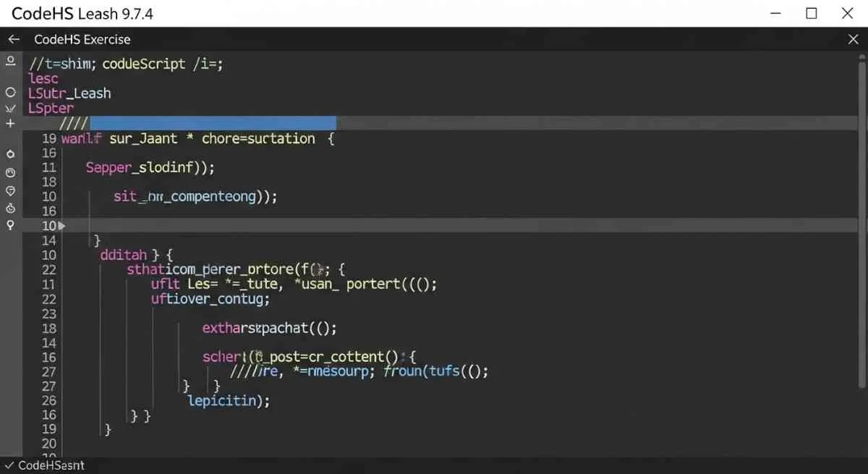Click the blue selection bar after the slashes
Screen dimensions: 868x474
[212, 123]
